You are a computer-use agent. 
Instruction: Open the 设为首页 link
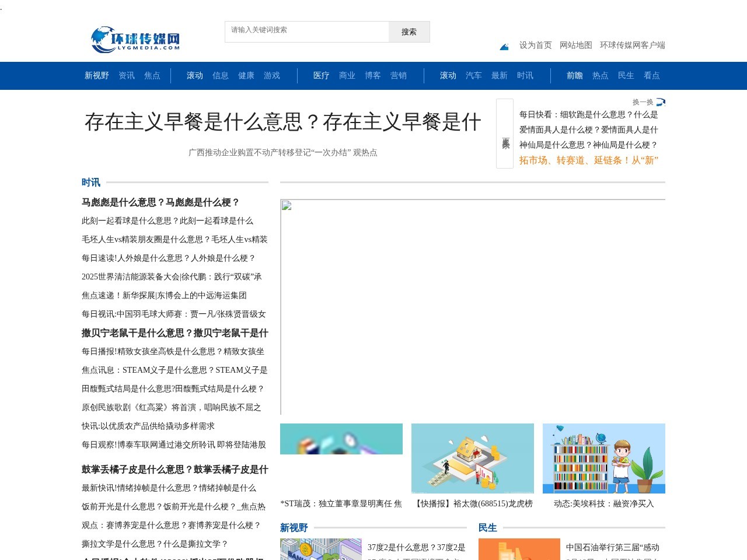[536, 45]
